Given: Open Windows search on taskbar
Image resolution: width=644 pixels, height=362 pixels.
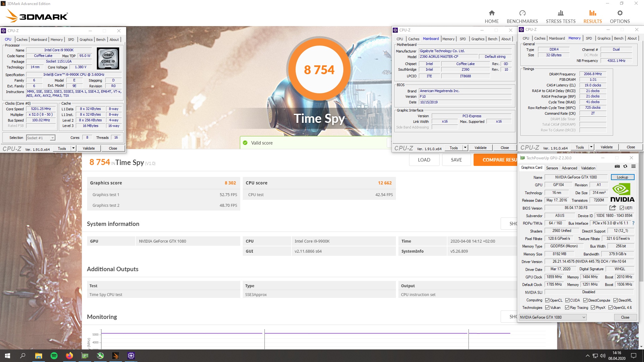Looking at the screenshot, I should pos(23,356).
